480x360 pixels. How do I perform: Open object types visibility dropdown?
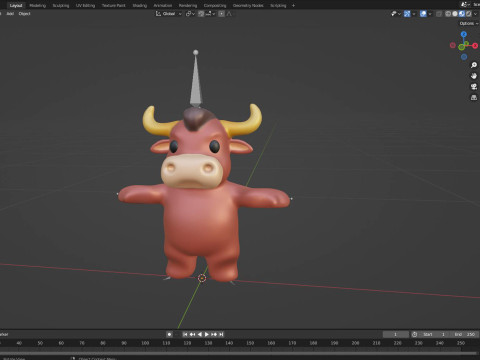396,14
